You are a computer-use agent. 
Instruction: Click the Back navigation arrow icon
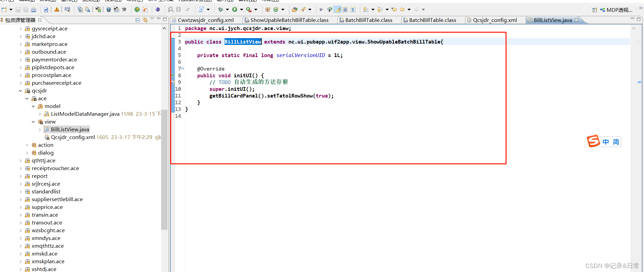tap(402, 9)
